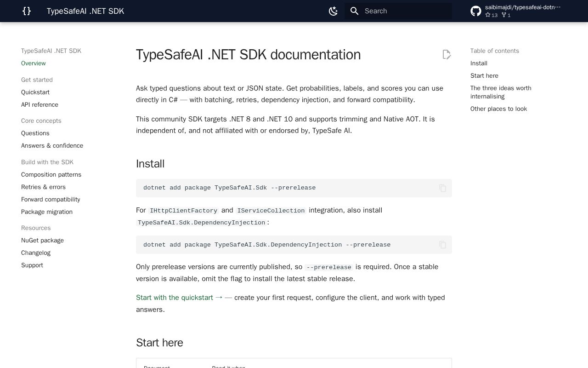Visit the NuGet package link
This screenshot has width=588, height=368.
(x=42, y=241)
